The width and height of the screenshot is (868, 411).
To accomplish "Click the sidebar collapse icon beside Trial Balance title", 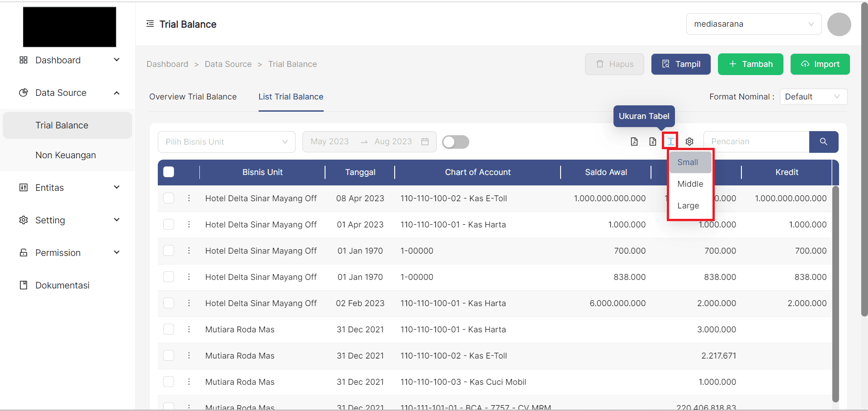I will click(150, 24).
